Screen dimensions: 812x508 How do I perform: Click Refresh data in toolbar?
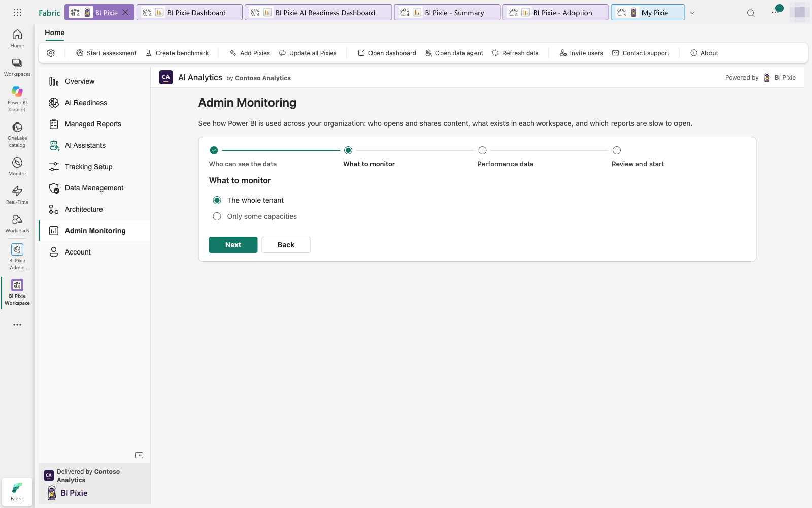pos(515,53)
